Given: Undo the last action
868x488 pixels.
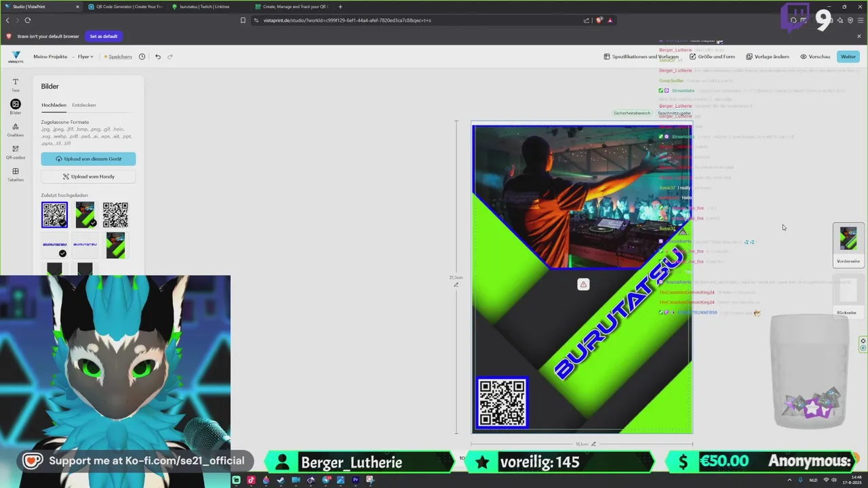Looking at the screenshot, I should click(158, 56).
